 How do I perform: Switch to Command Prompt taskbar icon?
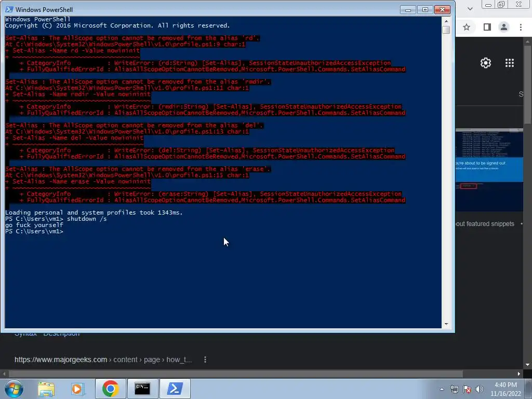click(x=142, y=389)
